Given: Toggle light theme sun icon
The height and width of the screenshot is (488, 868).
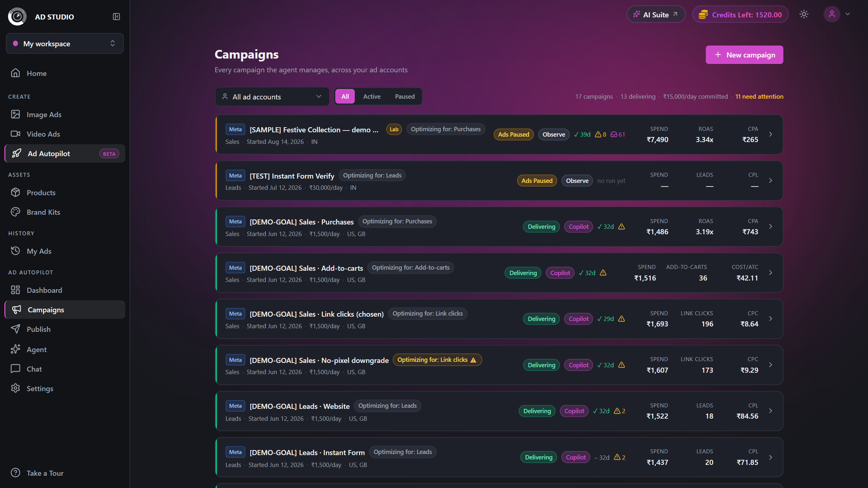Looking at the screenshot, I should 804,14.
